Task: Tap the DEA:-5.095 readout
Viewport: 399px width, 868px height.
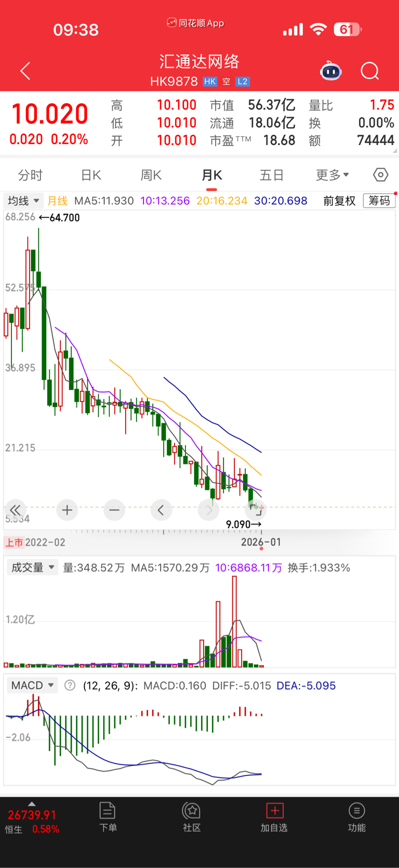Action: click(306, 685)
